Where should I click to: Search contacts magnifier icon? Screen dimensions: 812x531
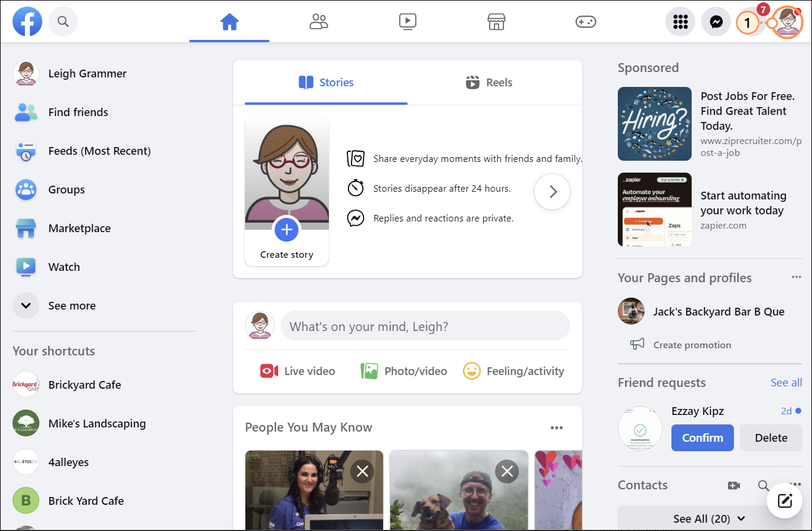[x=763, y=486]
